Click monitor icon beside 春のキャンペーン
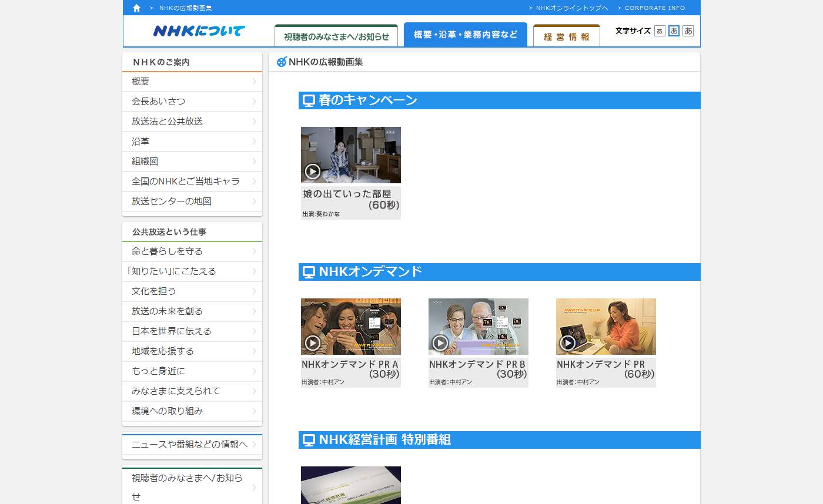 [309, 100]
